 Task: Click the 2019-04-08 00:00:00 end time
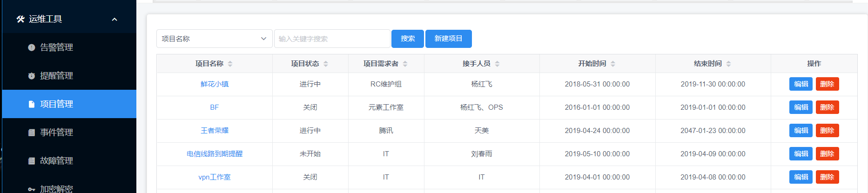[713, 177]
